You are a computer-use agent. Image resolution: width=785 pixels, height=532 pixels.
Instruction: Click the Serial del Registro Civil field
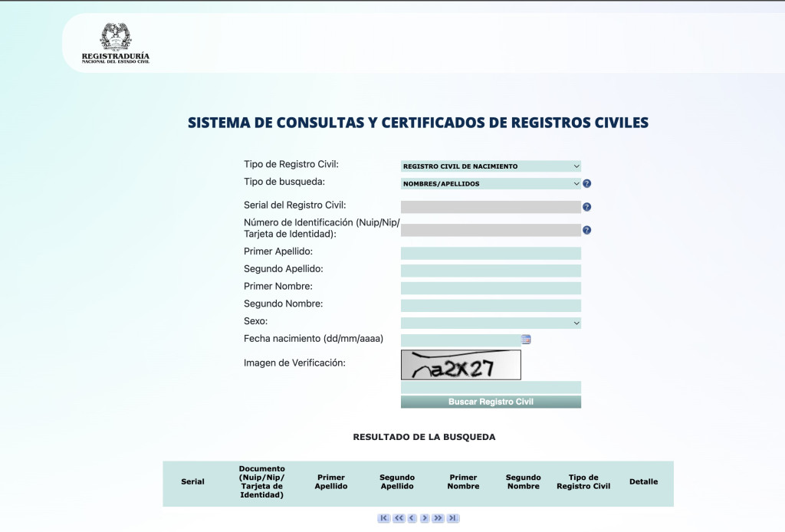491,207
